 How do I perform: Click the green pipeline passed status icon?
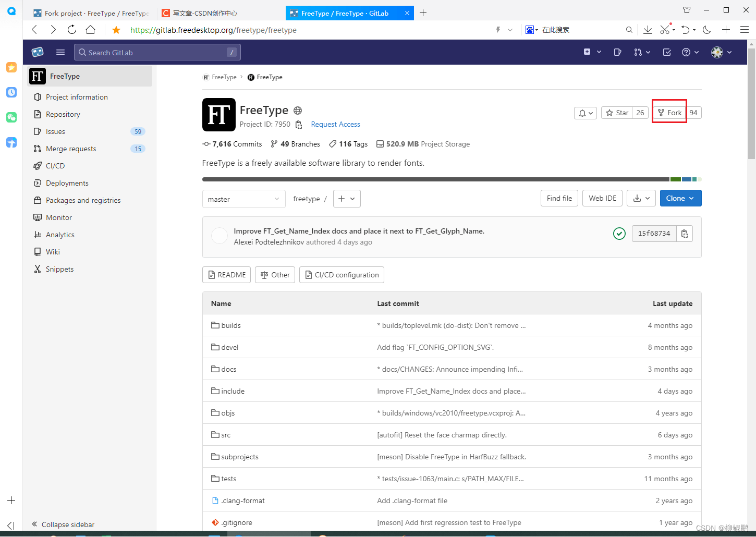(619, 234)
